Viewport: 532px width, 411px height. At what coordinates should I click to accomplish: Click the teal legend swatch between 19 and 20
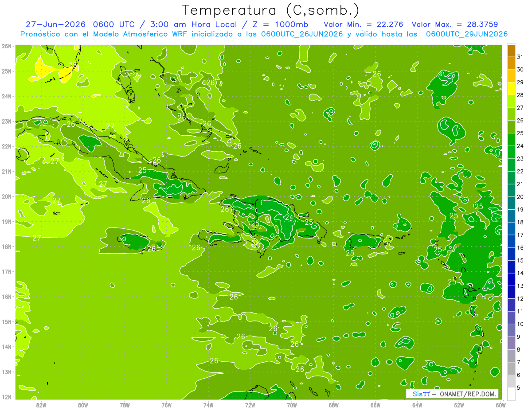pyautogui.click(x=511, y=203)
